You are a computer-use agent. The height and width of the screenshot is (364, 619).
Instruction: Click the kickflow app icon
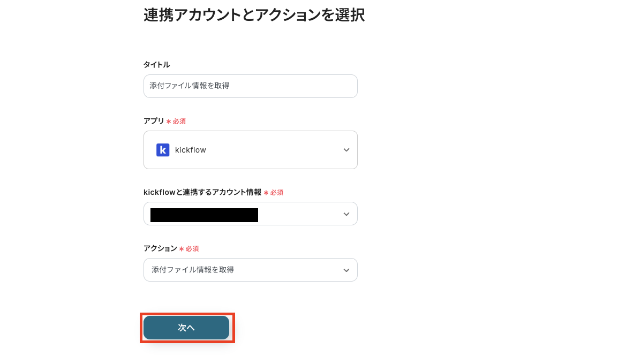163,150
